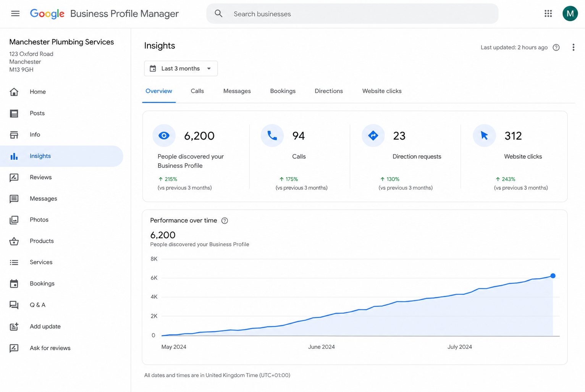Click the Photos sidebar icon

click(14, 220)
